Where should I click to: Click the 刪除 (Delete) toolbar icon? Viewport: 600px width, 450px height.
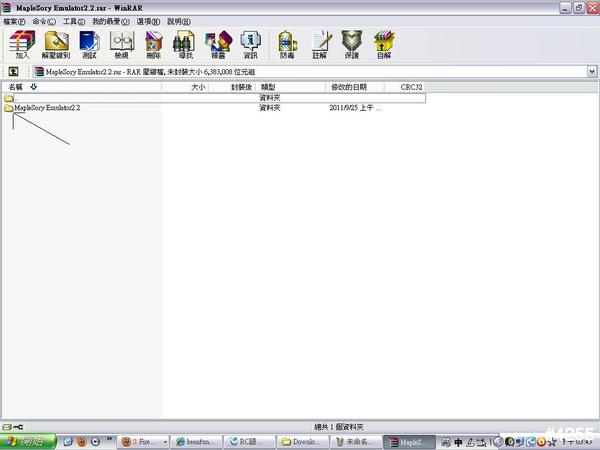tap(153, 44)
